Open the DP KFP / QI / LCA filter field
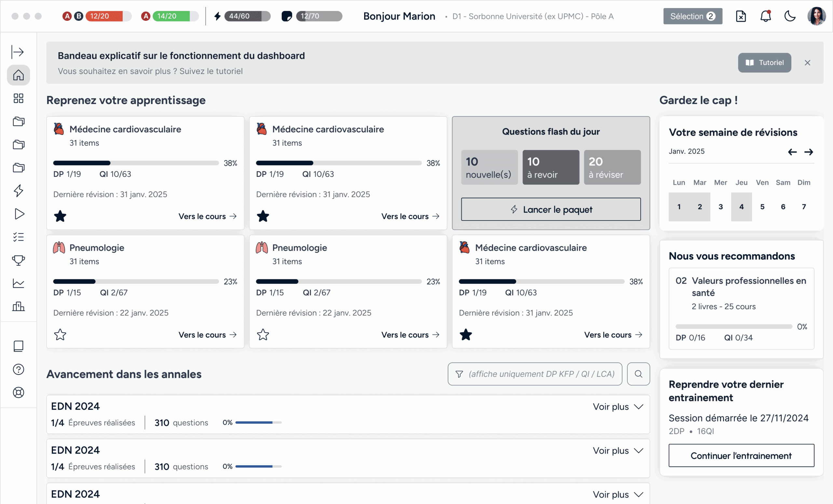 pos(535,374)
